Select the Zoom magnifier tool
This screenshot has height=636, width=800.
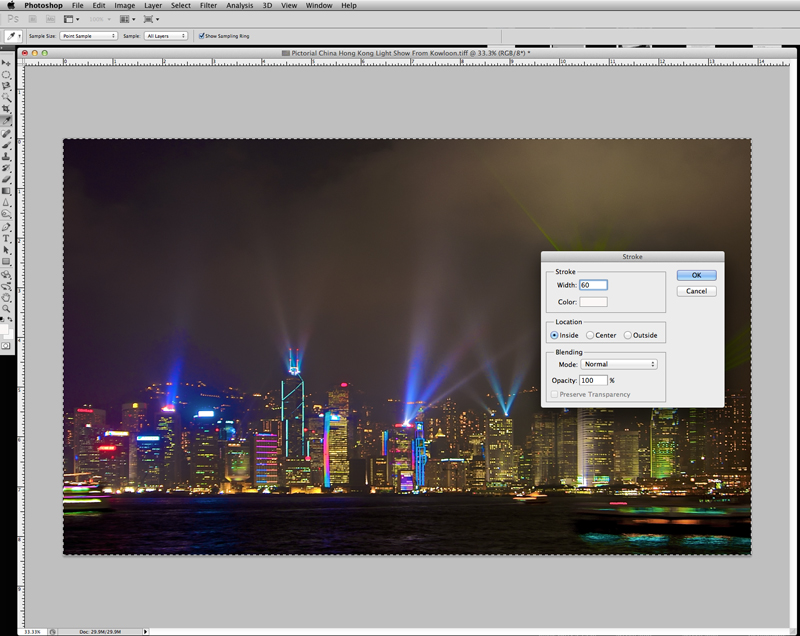pos(6,309)
